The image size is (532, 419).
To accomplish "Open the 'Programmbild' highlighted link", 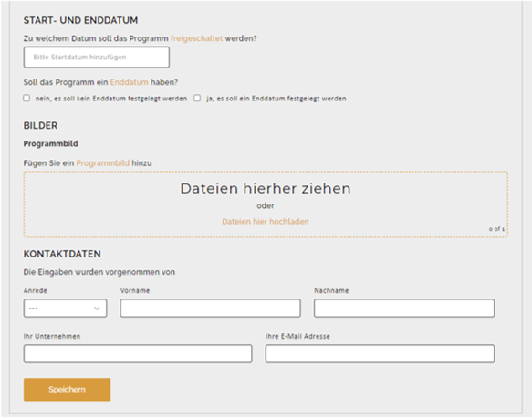I will click(103, 163).
